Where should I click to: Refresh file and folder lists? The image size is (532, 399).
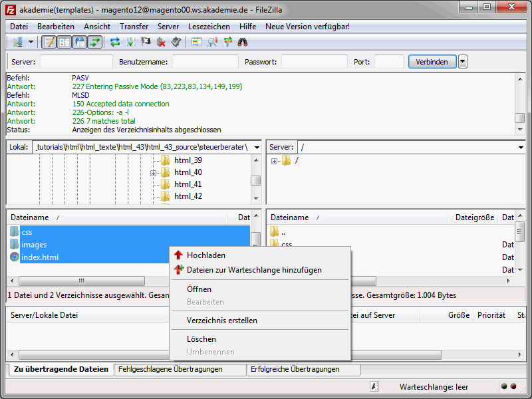click(115, 42)
